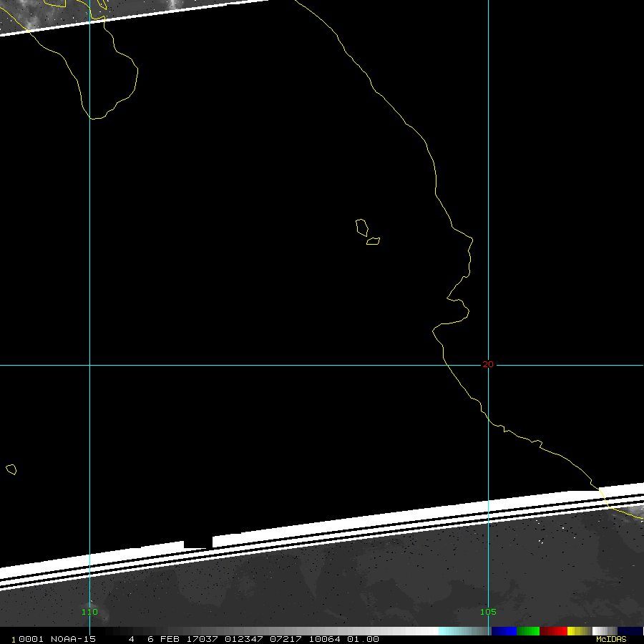The image size is (644, 644).
Task: Click the yellow McIDAS label
Action: [x=611, y=639]
